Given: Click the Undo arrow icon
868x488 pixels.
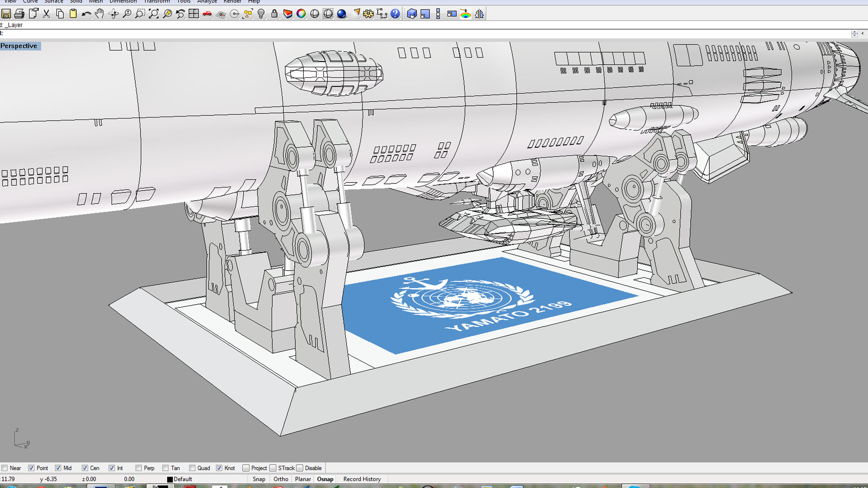Looking at the screenshot, I should pos(86,14).
